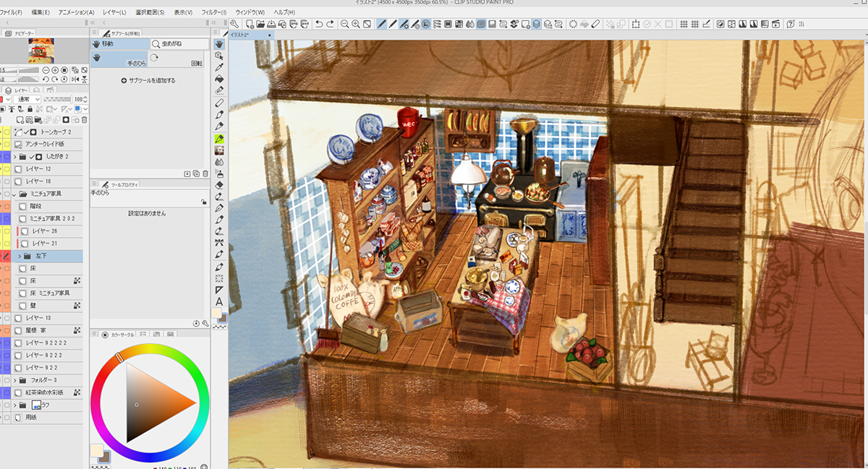
Task: Expand the 左下 folder
Action: (19, 256)
